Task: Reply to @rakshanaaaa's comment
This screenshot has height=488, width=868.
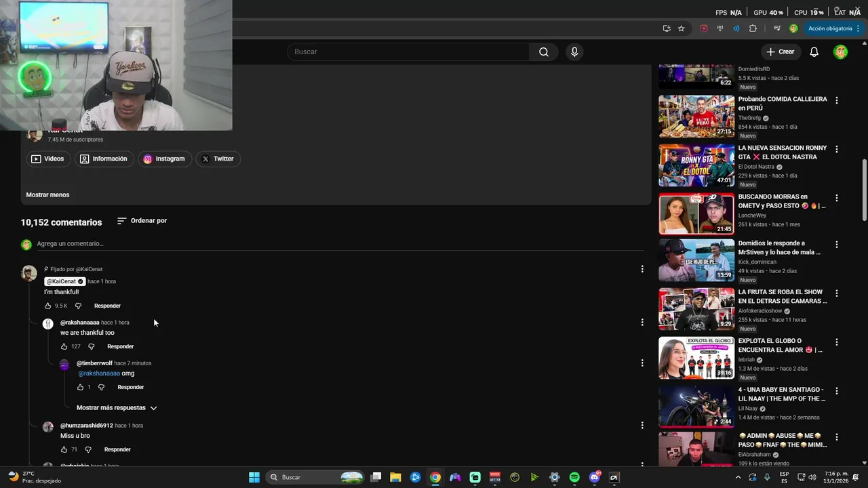Action: (x=120, y=346)
